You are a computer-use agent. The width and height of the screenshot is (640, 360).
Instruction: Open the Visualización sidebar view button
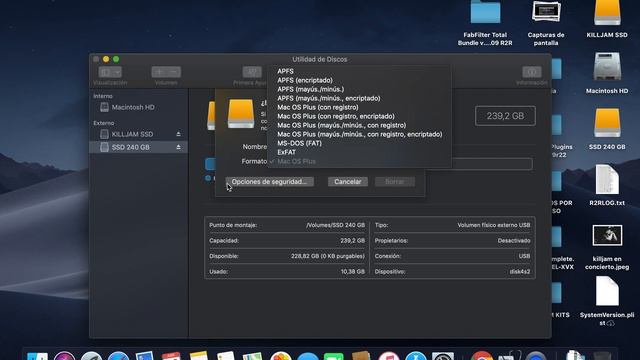tap(110, 72)
